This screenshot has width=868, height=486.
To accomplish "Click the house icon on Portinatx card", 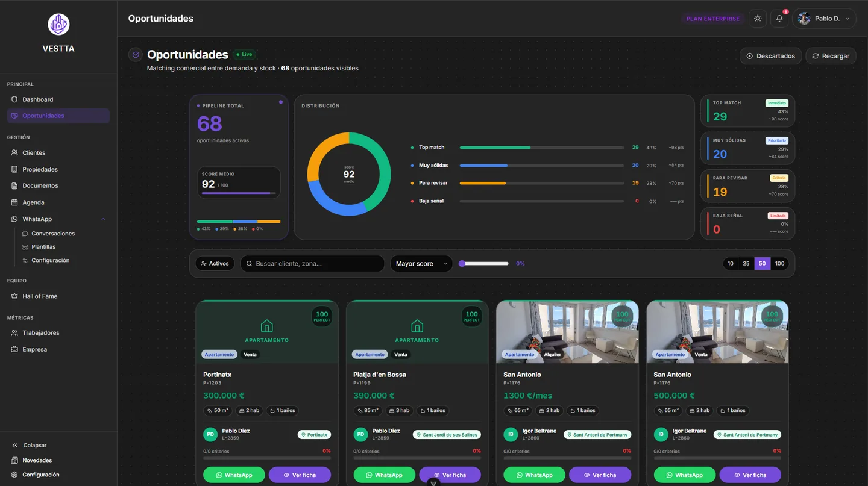I will click(x=266, y=326).
